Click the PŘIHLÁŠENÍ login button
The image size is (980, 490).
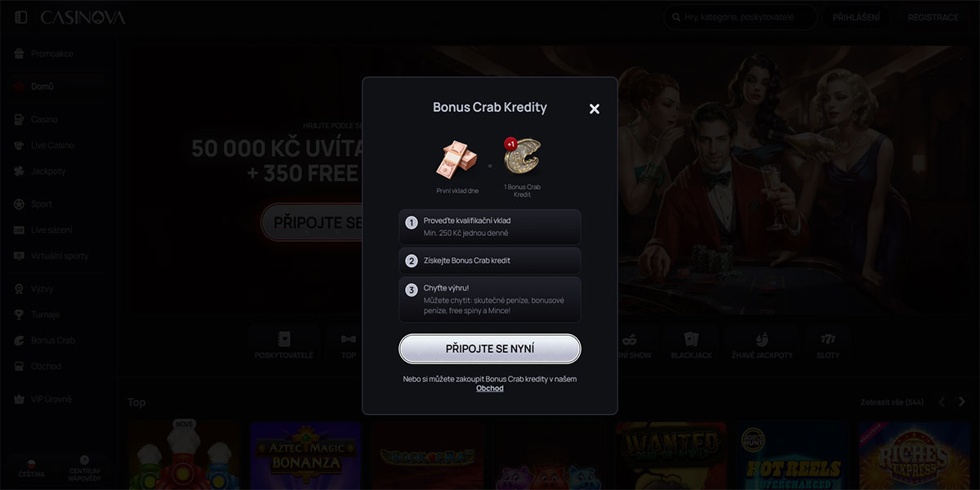click(857, 17)
